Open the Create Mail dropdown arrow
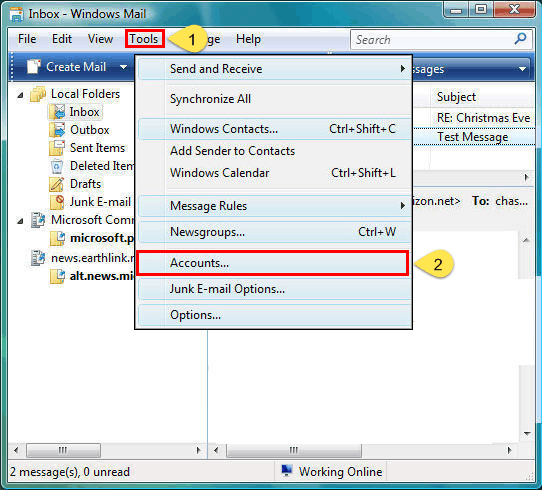Screen dimensions: 542x490 [123, 67]
